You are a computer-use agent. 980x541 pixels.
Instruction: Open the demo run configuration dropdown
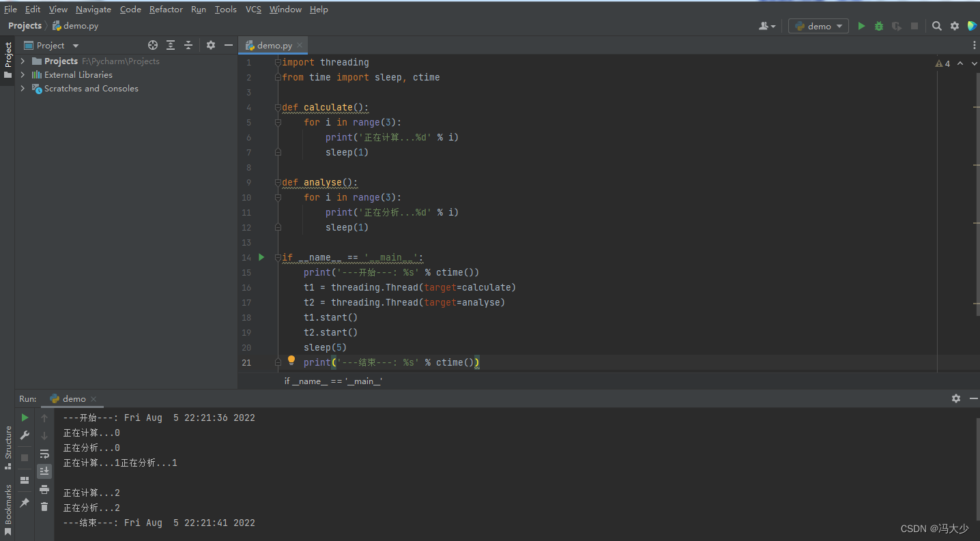pos(818,26)
